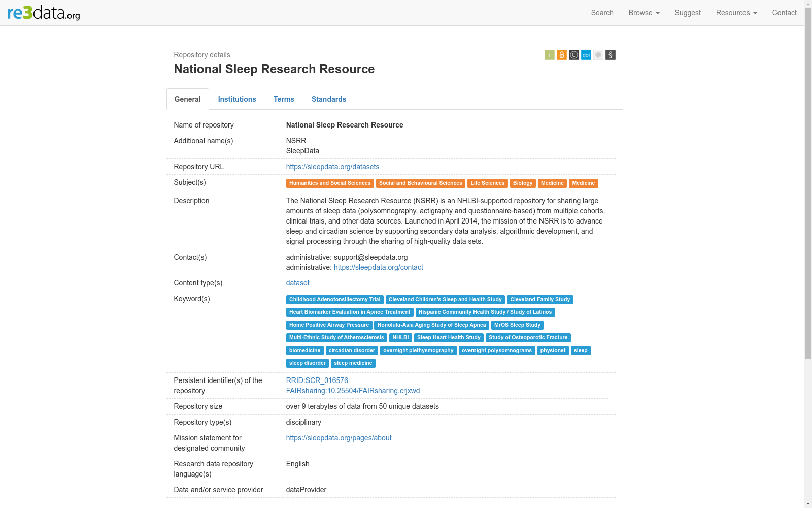Screen dimensions: 812x508
Task: Open the FAIRsharing identifier link
Action: click(353, 391)
